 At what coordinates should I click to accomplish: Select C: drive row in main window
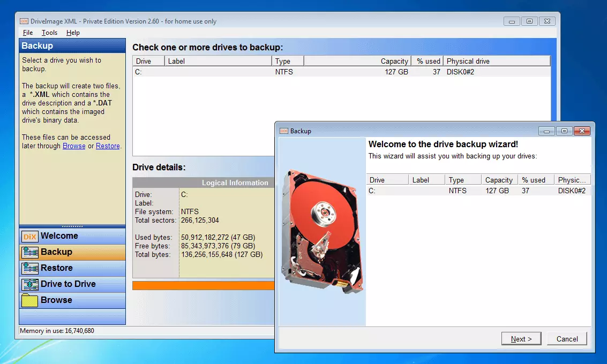[341, 72]
